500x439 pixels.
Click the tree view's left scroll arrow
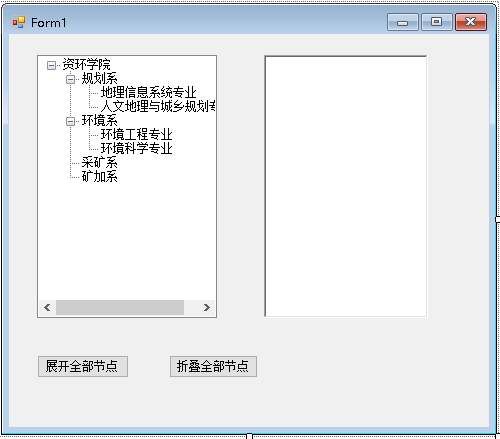[47, 307]
